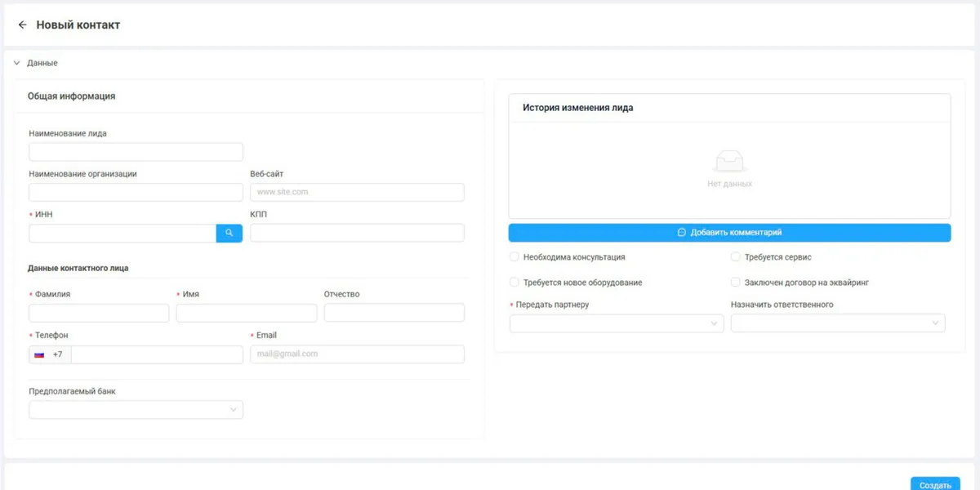Enable 'Требуется сервис' checkbox
Image resolution: width=980 pixels, height=490 pixels.
736,256
